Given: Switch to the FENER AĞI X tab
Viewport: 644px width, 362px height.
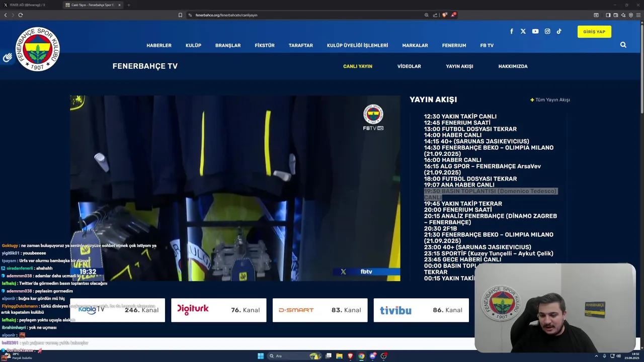Looking at the screenshot, I should click(30, 5).
